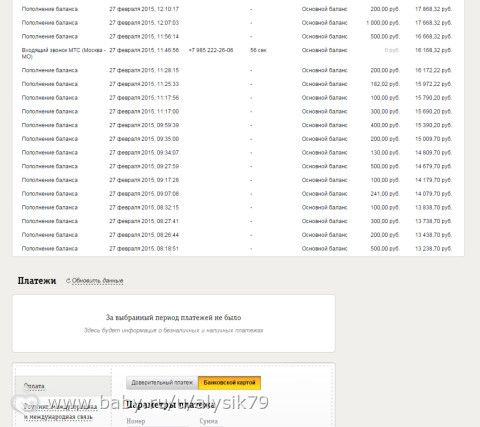Image resolution: width=480 pixels, height=427 pixels.
Task: Click the 1 000,00 руб. amount cell
Action: tap(383, 23)
